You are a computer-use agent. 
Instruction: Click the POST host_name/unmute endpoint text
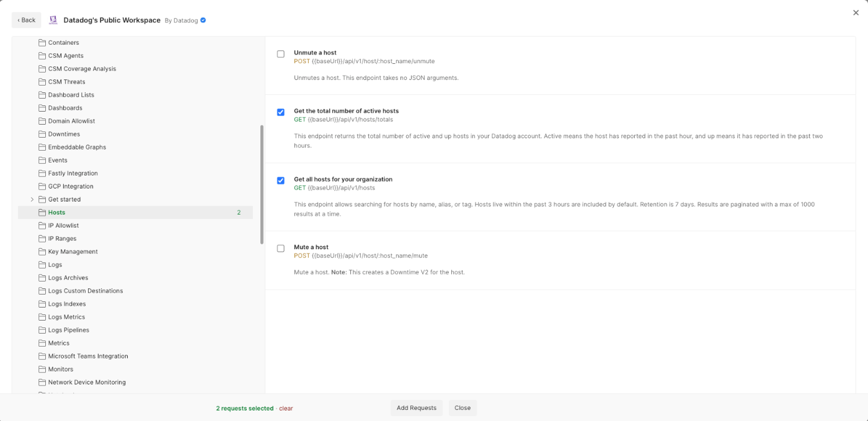click(x=365, y=61)
